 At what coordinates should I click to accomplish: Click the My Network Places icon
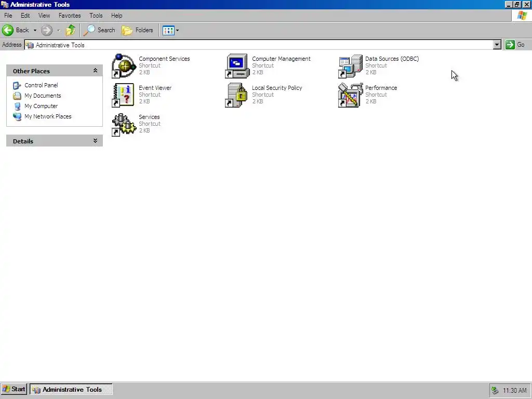pos(17,117)
